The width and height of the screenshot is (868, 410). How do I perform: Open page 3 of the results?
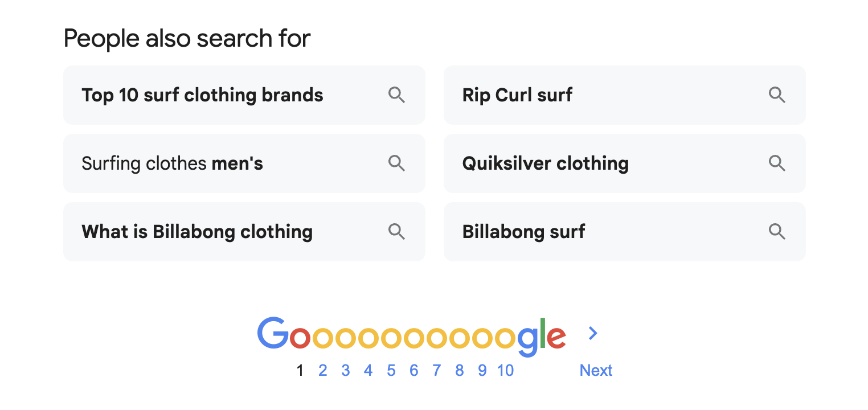(345, 370)
